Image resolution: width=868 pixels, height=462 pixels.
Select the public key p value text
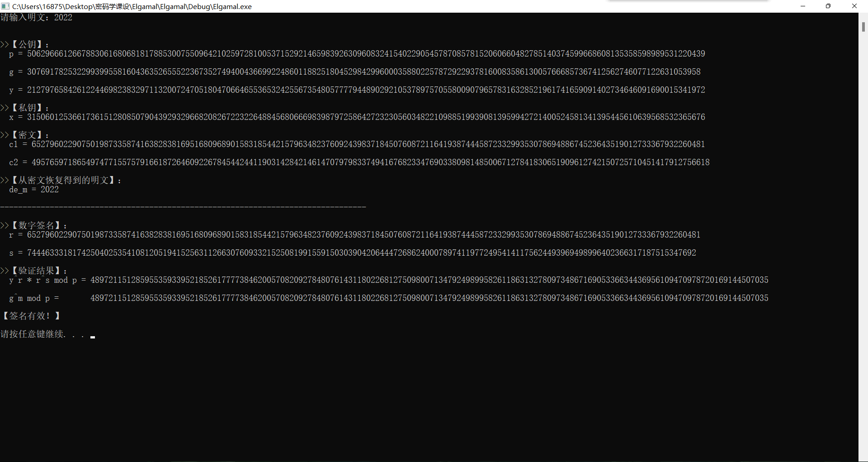coord(357,53)
